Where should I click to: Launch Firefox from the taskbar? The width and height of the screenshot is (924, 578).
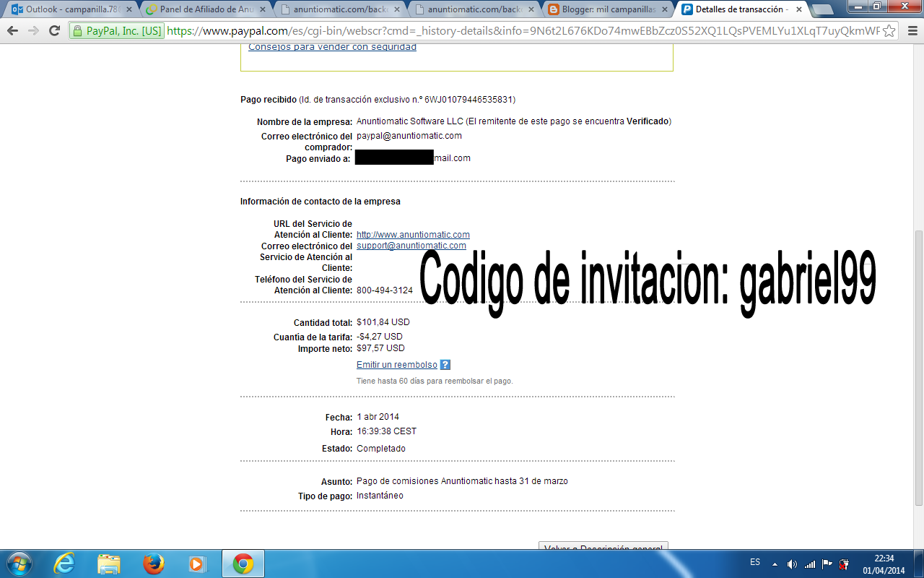point(153,564)
